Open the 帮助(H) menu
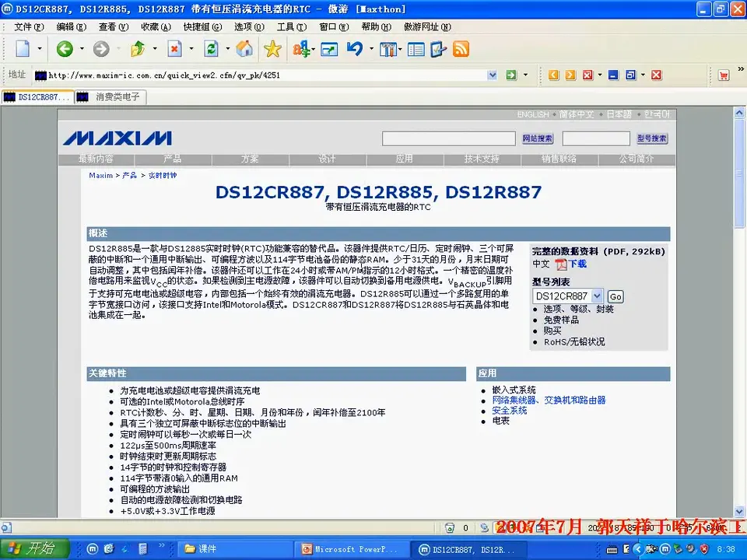 click(377, 26)
